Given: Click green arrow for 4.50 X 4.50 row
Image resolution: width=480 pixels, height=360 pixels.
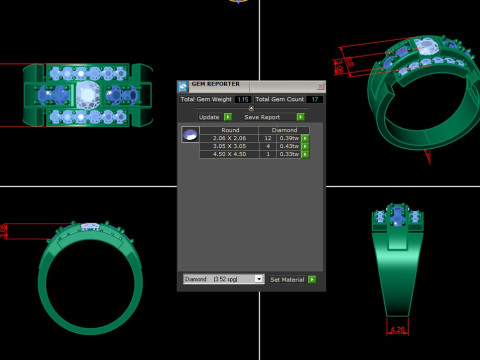Looking at the screenshot, I should pyautogui.click(x=305, y=154).
